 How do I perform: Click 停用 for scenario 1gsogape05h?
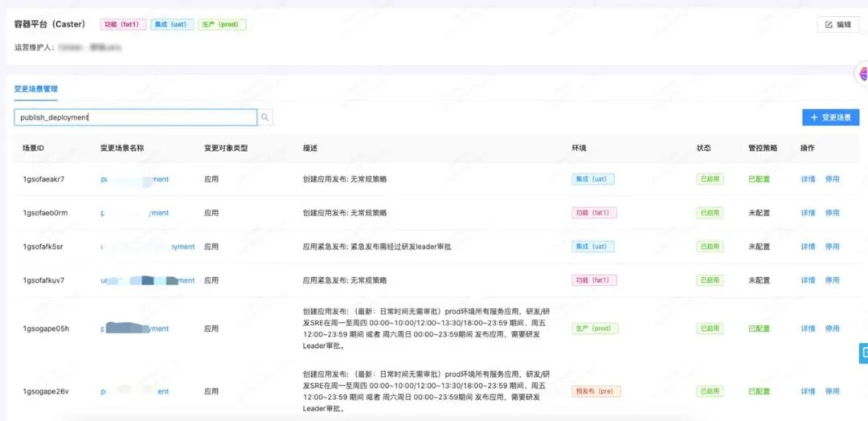[x=832, y=329]
